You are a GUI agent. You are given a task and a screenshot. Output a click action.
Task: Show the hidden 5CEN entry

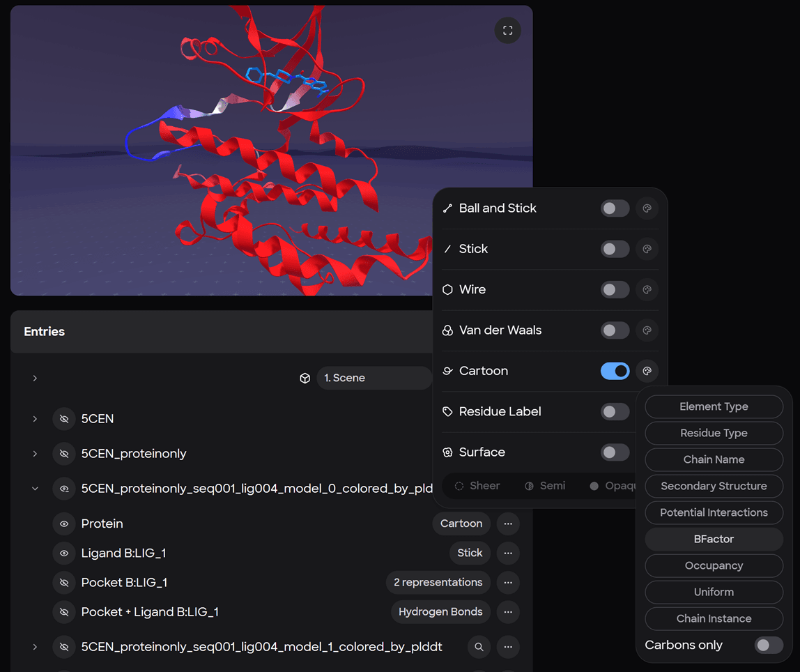[x=64, y=419]
